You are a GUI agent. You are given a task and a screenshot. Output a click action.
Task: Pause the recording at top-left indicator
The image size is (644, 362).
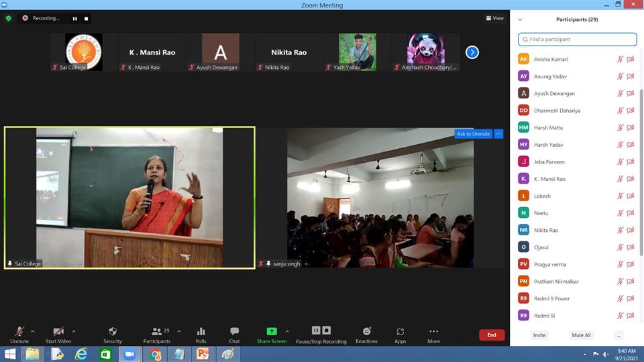tap(74, 19)
